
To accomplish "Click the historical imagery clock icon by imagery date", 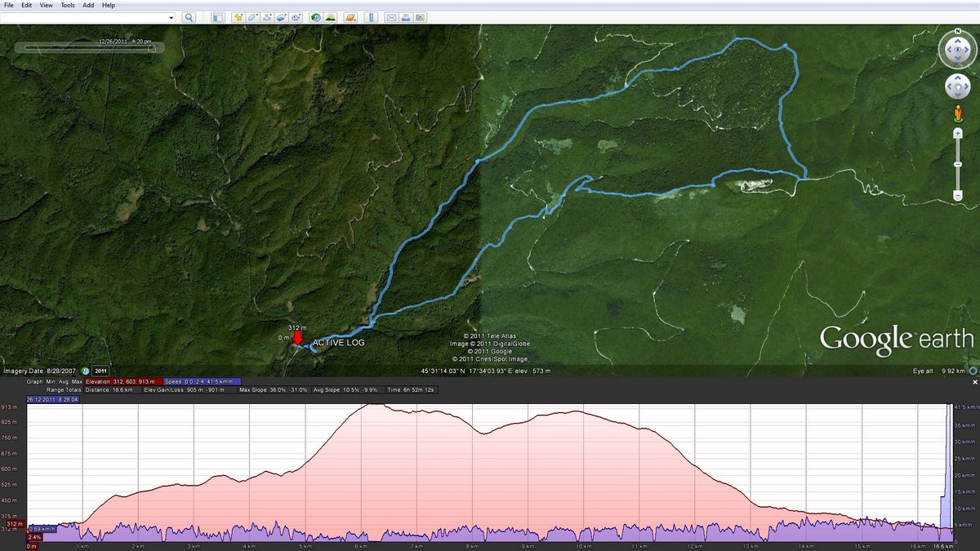I will click(85, 371).
